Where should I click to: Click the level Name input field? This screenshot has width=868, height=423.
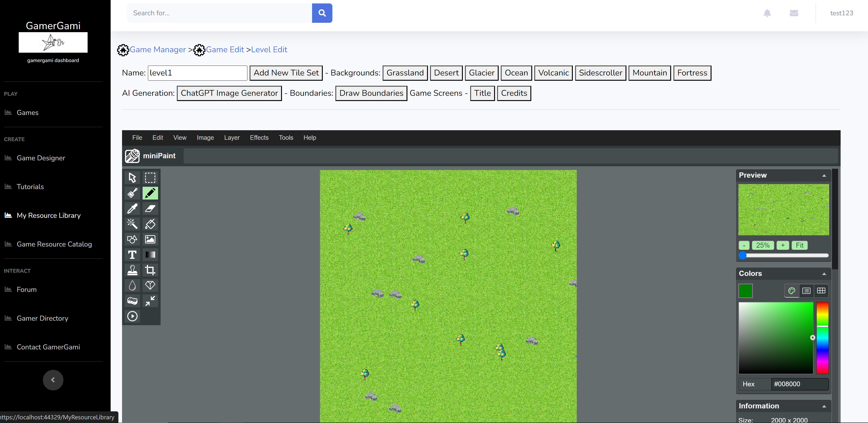click(x=197, y=73)
